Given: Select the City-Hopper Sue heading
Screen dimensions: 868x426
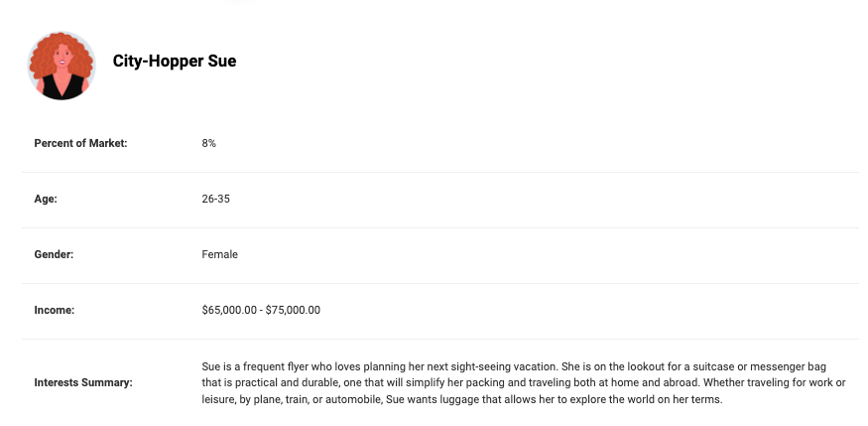Looking at the screenshot, I should click(175, 61).
